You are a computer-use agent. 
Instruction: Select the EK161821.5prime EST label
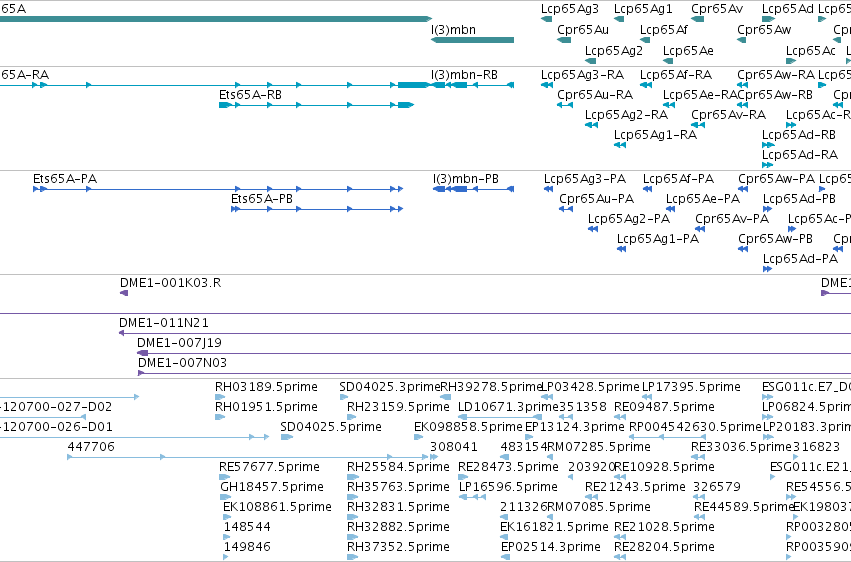tap(554, 528)
